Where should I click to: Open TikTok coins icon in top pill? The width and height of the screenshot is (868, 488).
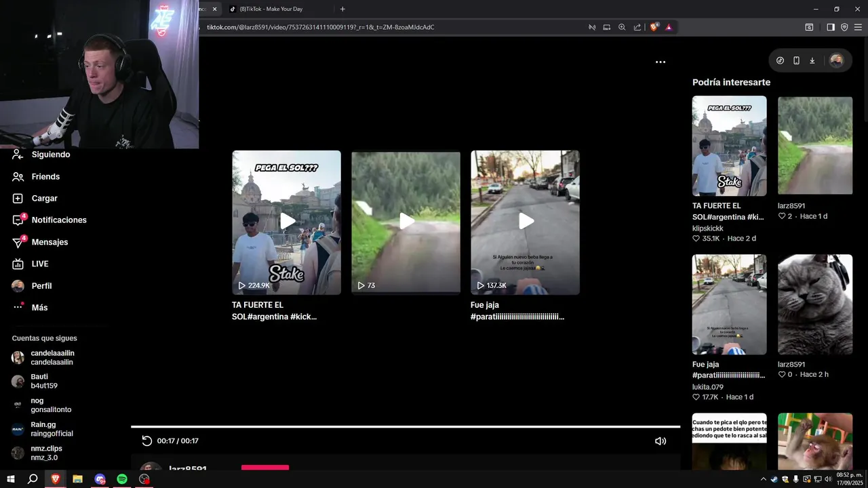780,60
